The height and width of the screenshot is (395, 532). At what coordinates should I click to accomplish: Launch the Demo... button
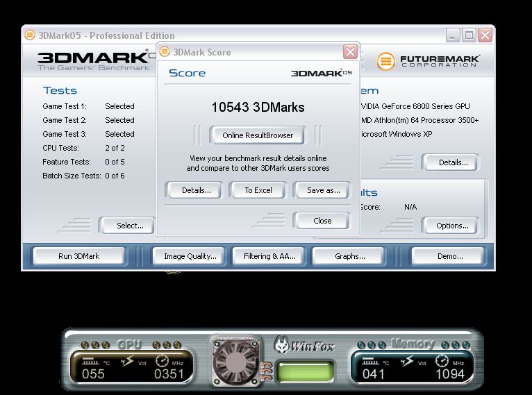(449, 256)
